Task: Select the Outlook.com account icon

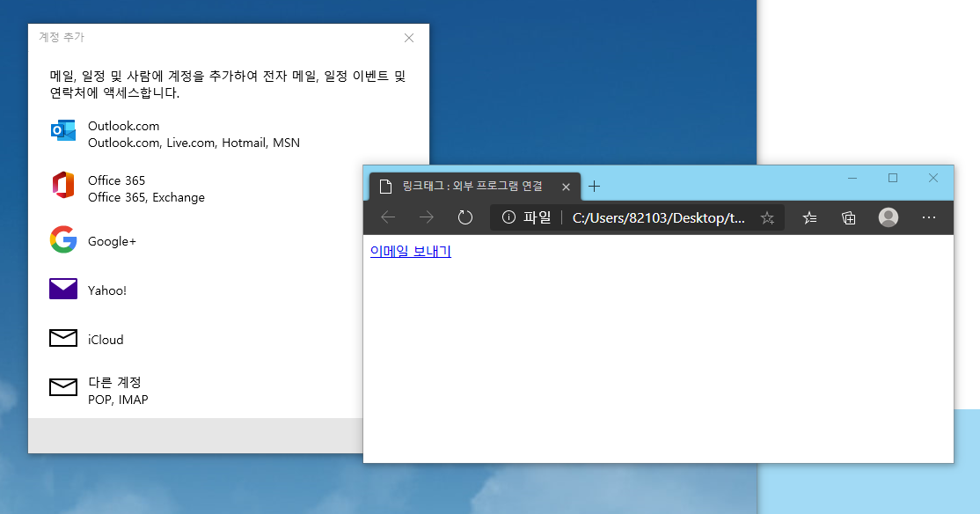Action: pyautogui.click(x=63, y=130)
